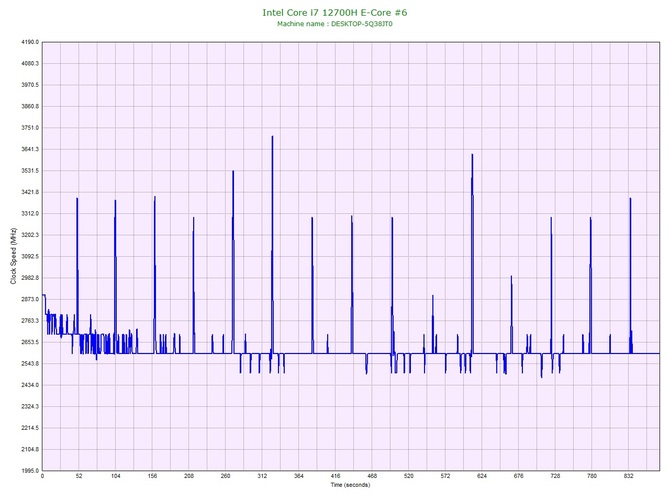
Task: Select the 2543.8 y-axis label
Action: [x=30, y=364]
